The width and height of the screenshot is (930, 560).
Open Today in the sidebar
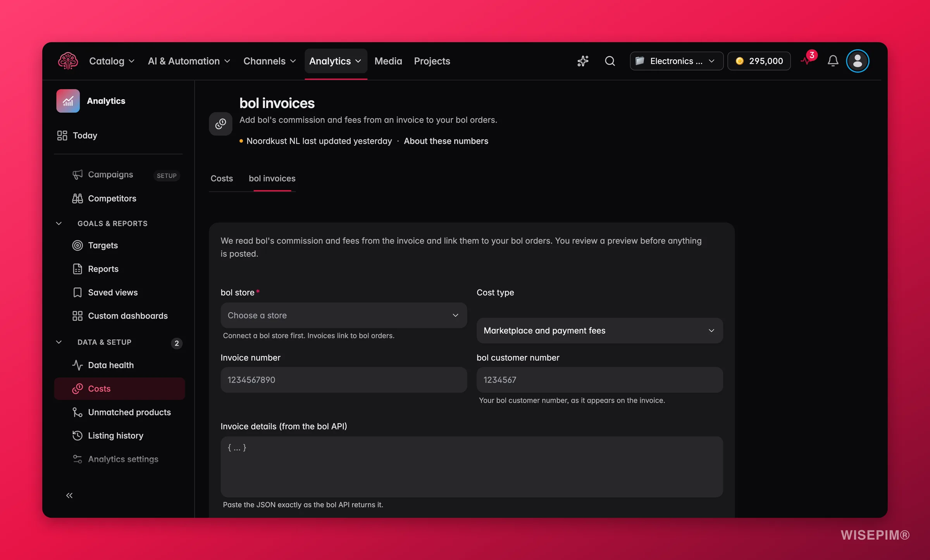coord(118,135)
